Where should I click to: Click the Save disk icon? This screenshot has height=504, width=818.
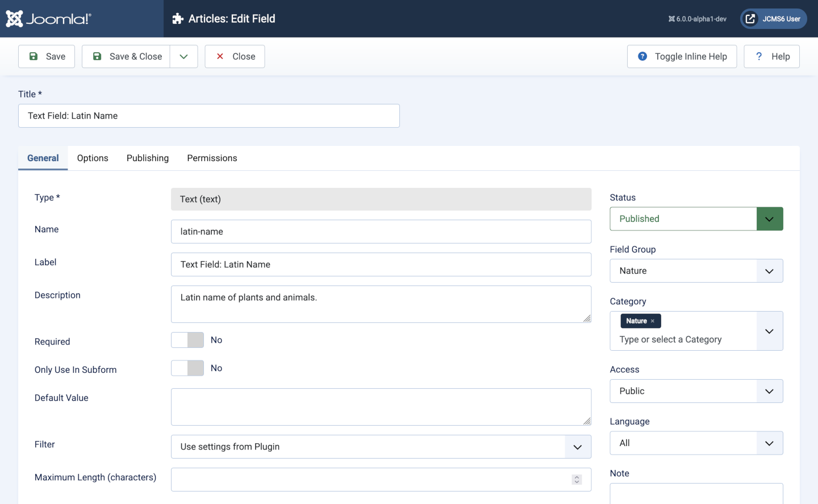(x=35, y=56)
